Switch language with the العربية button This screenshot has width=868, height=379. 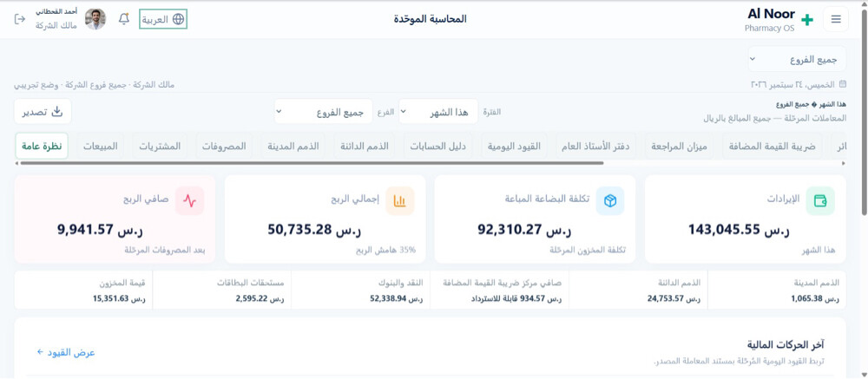163,19
